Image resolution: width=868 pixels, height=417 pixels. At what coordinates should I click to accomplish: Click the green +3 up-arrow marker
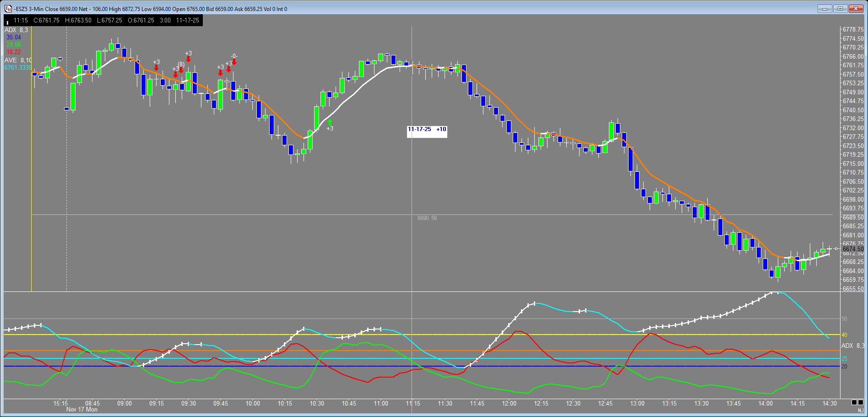click(330, 122)
